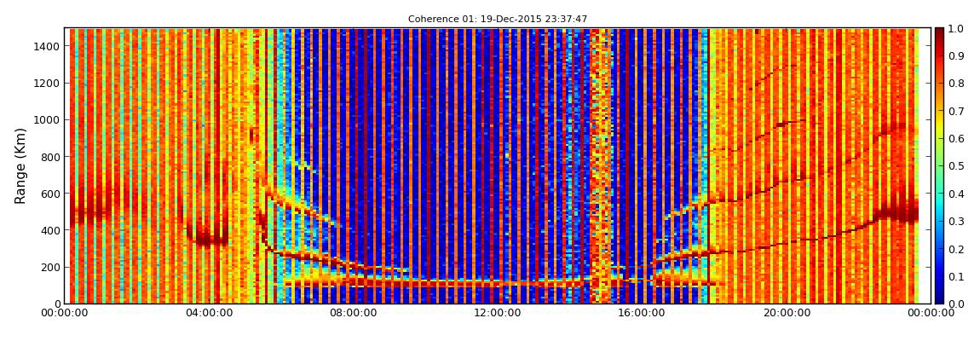Click the coherence colorbar strip
This screenshot has width=980, height=347.
[939, 165]
